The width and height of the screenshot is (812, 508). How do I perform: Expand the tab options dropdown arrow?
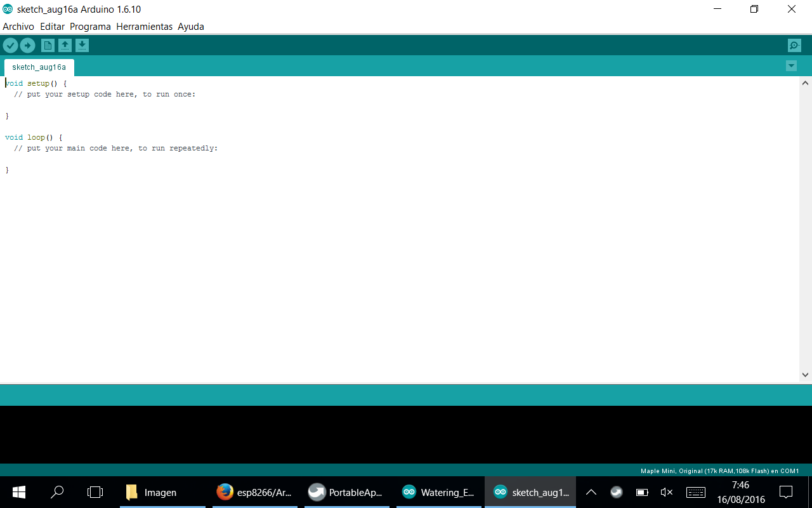tap(791, 65)
